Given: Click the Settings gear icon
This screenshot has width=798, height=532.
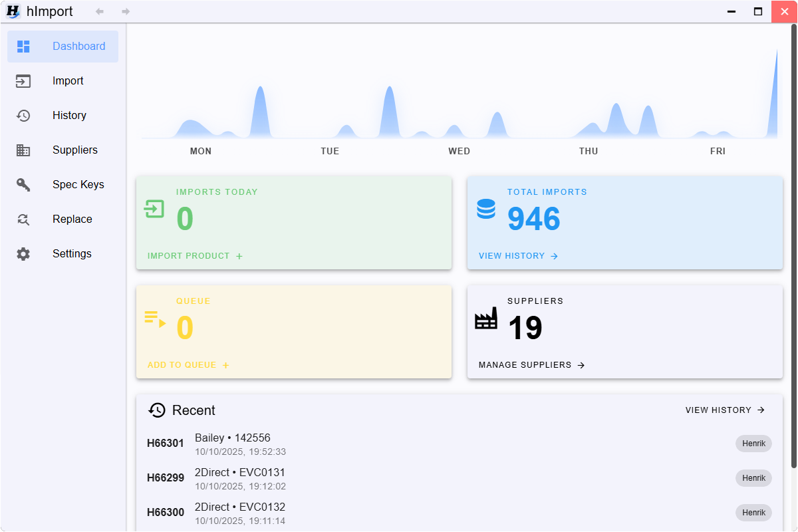Looking at the screenshot, I should [x=23, y=254].
